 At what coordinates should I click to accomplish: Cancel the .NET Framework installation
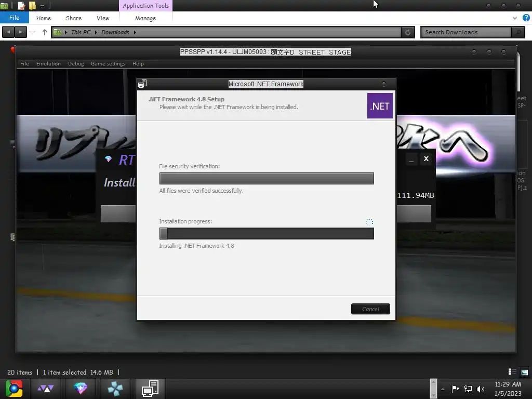370,309
